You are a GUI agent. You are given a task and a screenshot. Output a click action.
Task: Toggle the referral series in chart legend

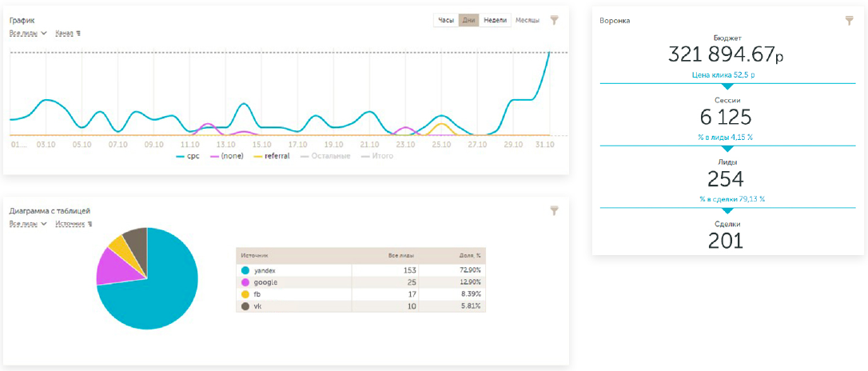271,156
